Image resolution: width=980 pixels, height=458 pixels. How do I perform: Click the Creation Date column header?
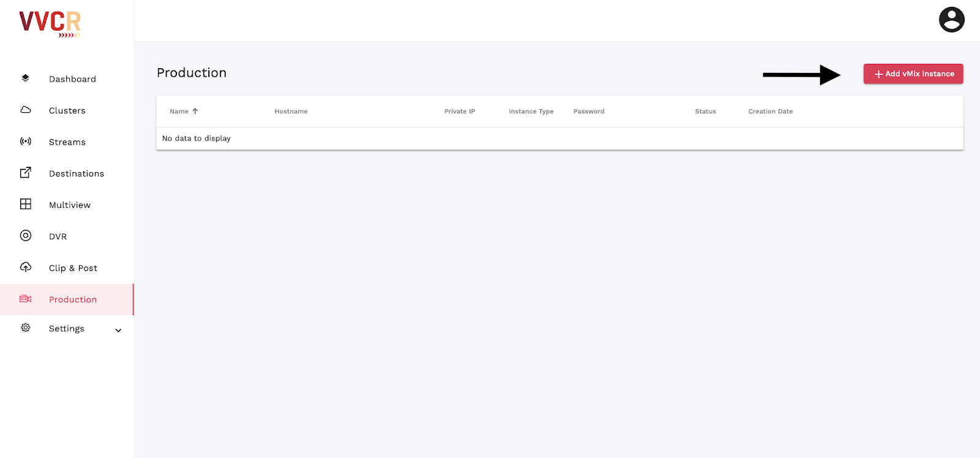point(771,112)
